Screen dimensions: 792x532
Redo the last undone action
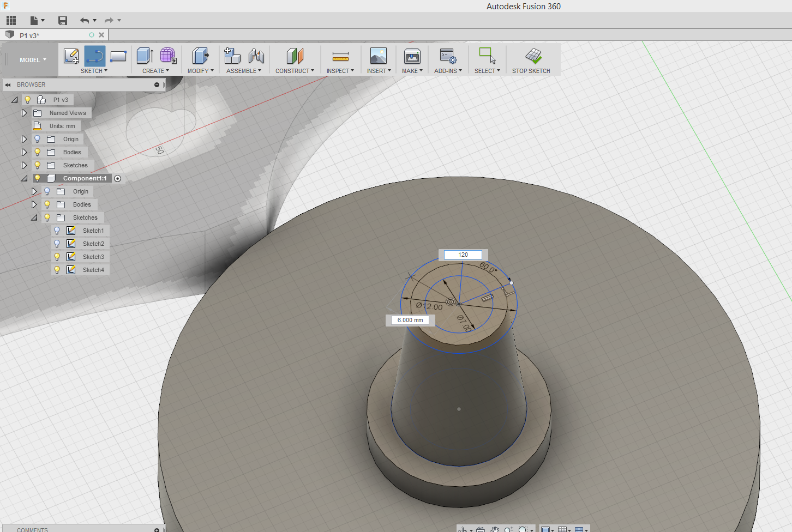click(109, 21)
